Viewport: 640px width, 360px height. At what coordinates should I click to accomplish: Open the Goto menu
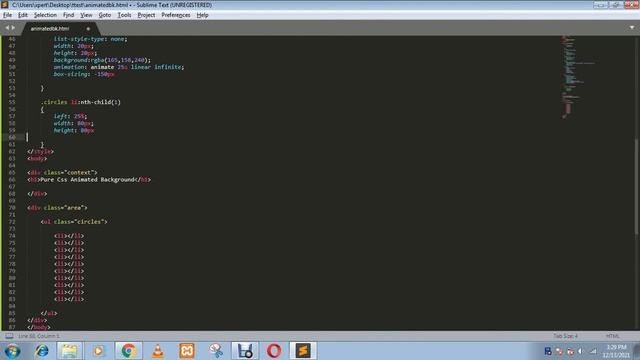(105, 15)
